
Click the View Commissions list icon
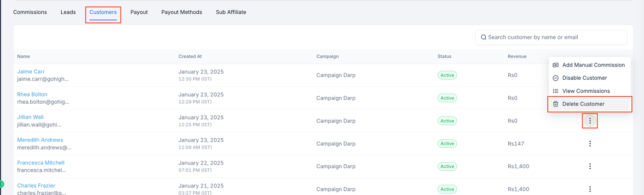coord(556,91)
